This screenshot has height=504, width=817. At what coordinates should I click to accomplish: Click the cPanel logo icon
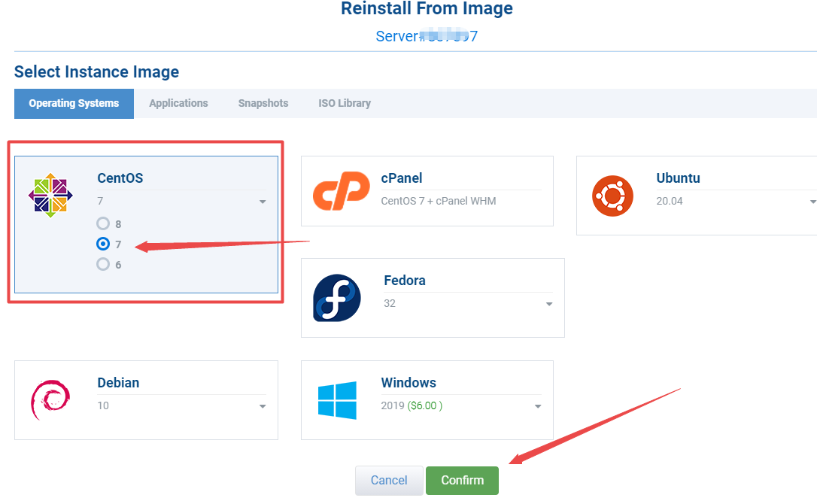(x=342, y=191)
